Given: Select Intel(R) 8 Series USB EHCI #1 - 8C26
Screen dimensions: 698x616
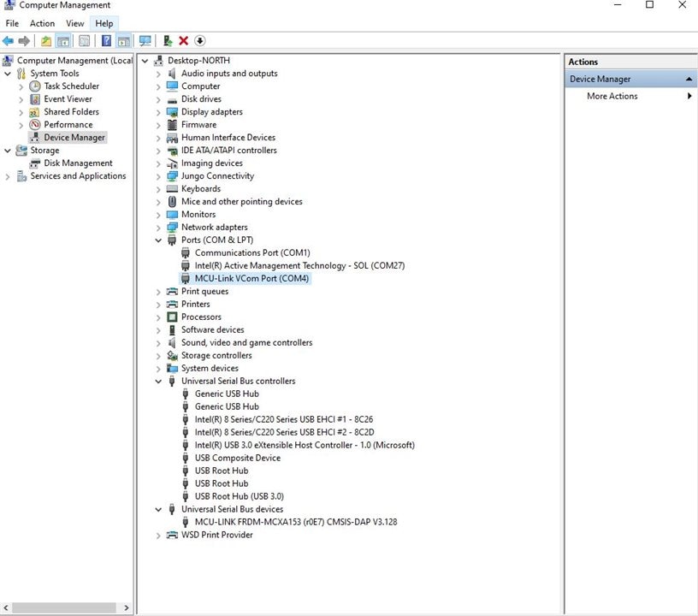Looking at the screenshot, I should coord(284,419).
